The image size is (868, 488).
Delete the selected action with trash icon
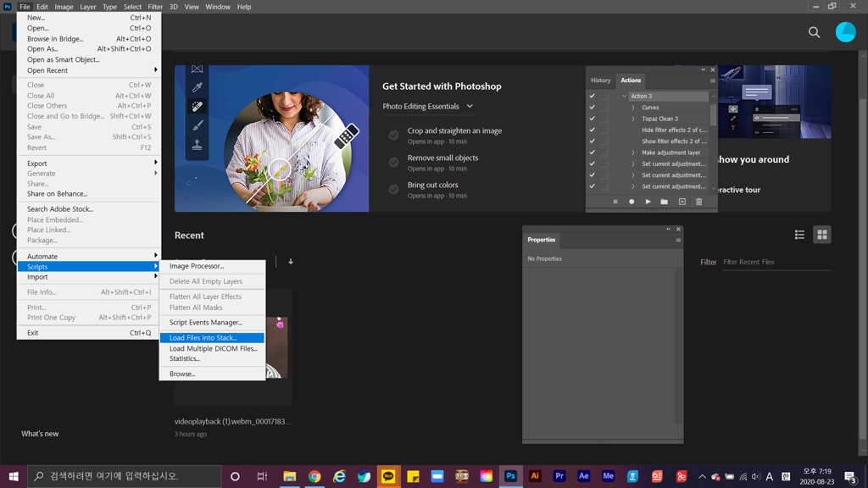tap(698, 202)
